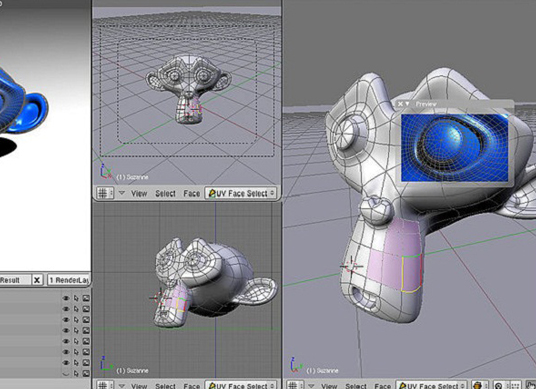This screenshot has width=536, height=389.
Task: Click the hand manipulator icon at far bottom right
Action: (531, 386)
